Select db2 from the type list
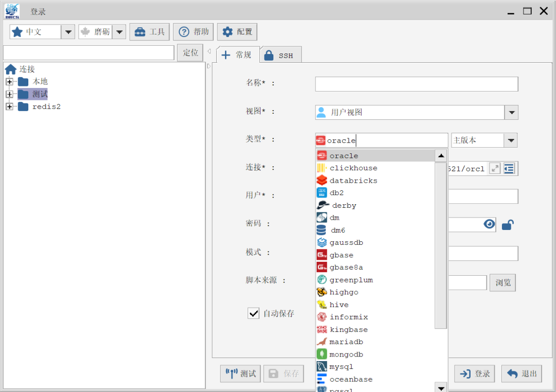 [x=375, y=193]
